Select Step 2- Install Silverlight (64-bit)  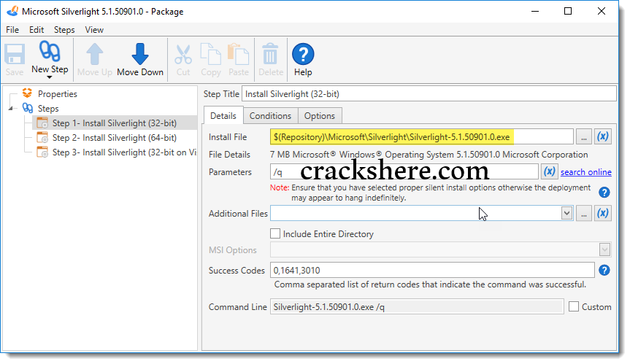115,138
